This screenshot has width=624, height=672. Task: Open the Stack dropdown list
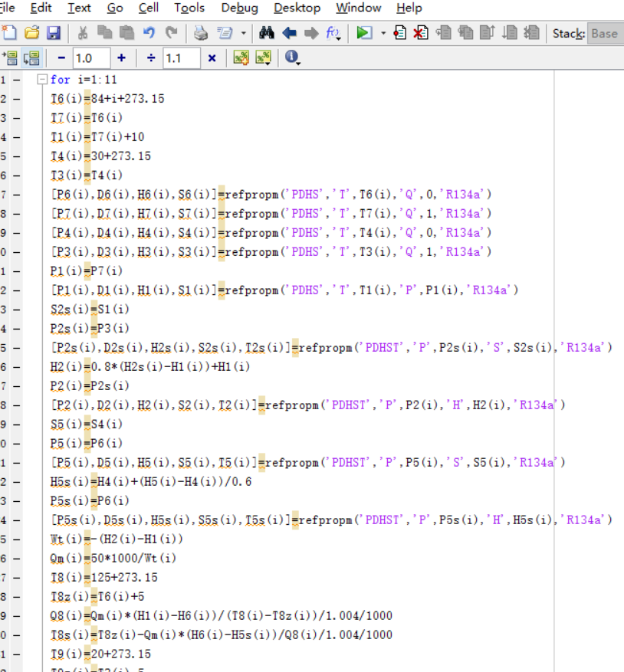604,33
